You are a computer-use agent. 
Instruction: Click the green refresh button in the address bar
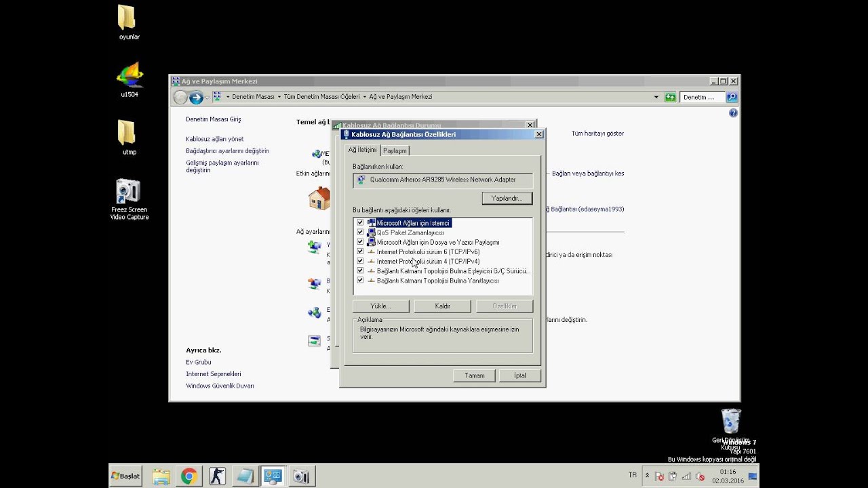(670, 97)
